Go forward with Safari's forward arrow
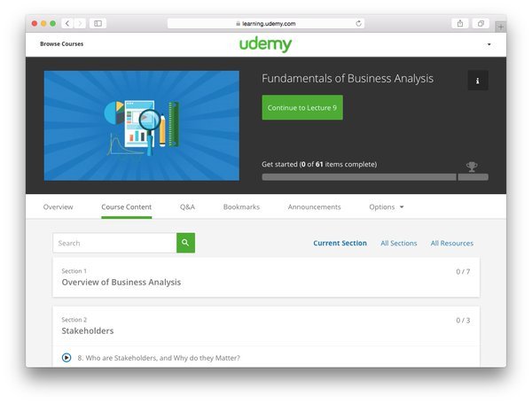The height and width of the screenshot is (404, 532). (80, 23)
